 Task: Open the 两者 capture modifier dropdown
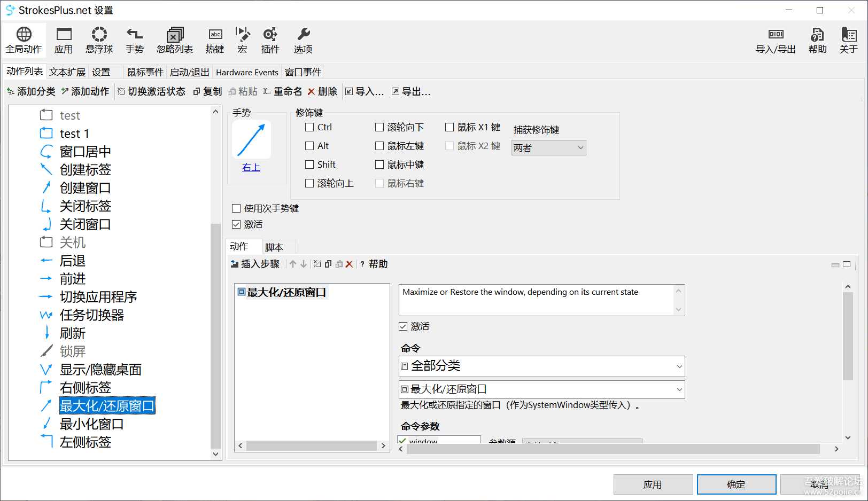548,147
